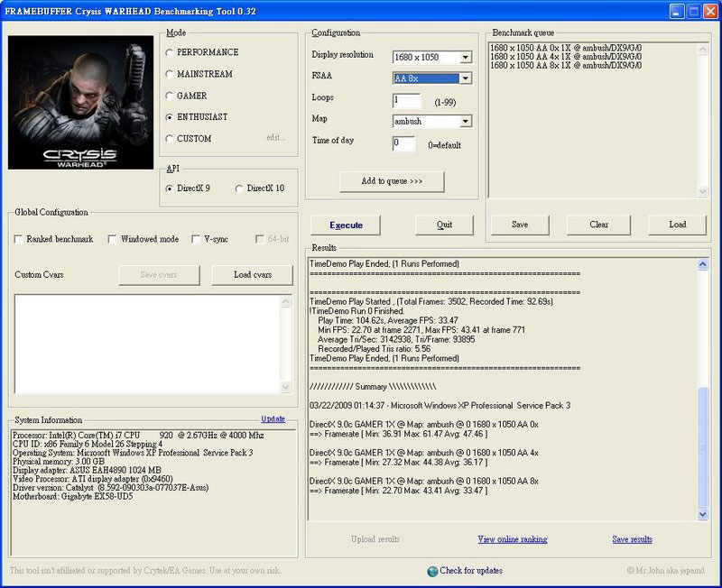Image resolution: width=722 pixels, height=588 pixels.
Task: Select CUSTOM mode radio button
Action: pyautogui.click(x=169, y=139)
